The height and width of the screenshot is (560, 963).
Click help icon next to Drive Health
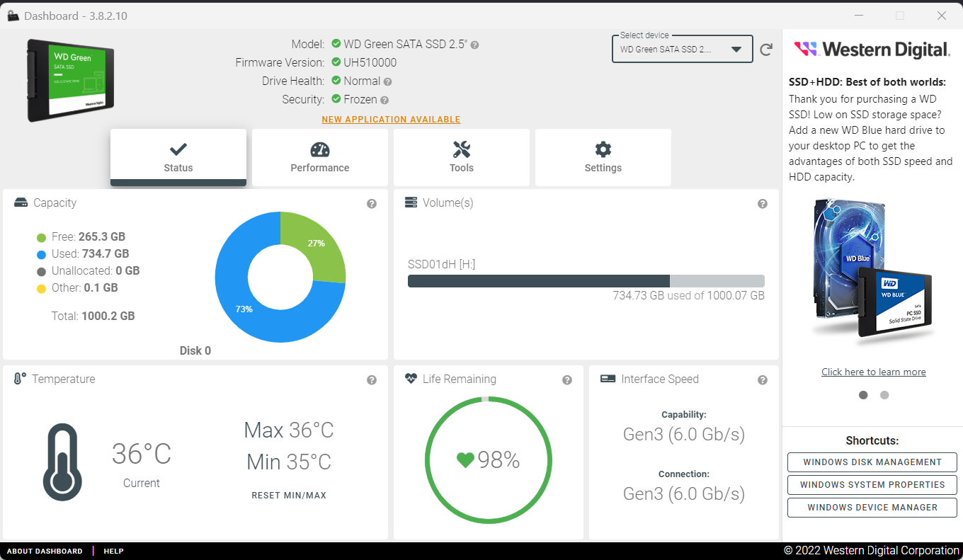[x=388, y=81]
